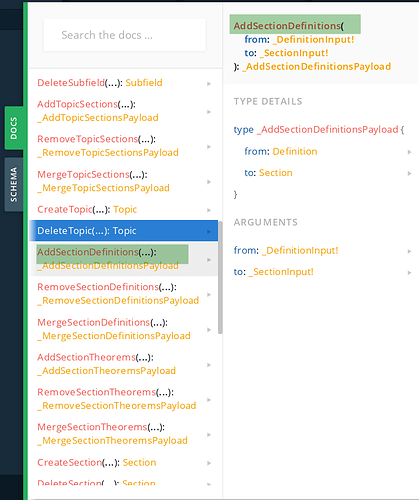Image resolution: width=419 pixels, height=500 pixels.
Task: Open Section return type of CreateSection
Action: pyautogui.click(x=139, y=462)
